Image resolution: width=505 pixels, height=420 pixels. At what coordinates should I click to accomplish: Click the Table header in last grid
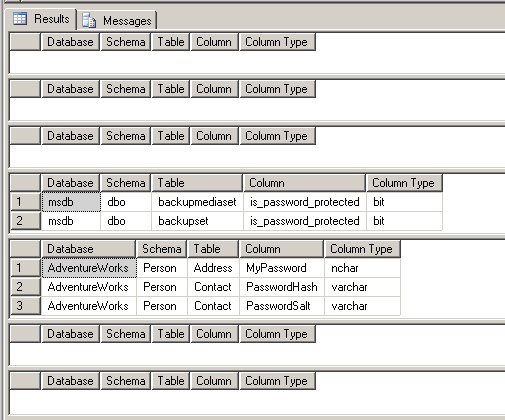tap(171, 381)
